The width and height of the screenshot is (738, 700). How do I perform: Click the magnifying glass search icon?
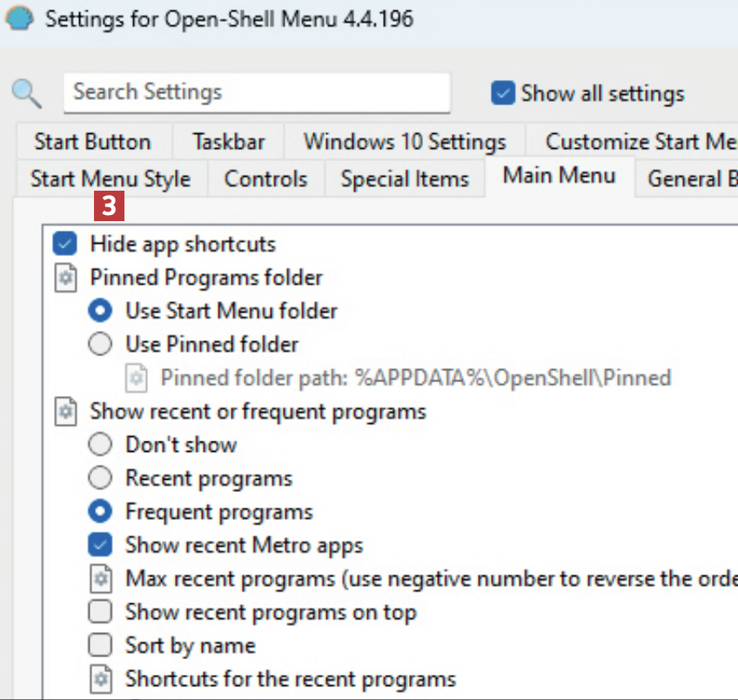(28, 92)
